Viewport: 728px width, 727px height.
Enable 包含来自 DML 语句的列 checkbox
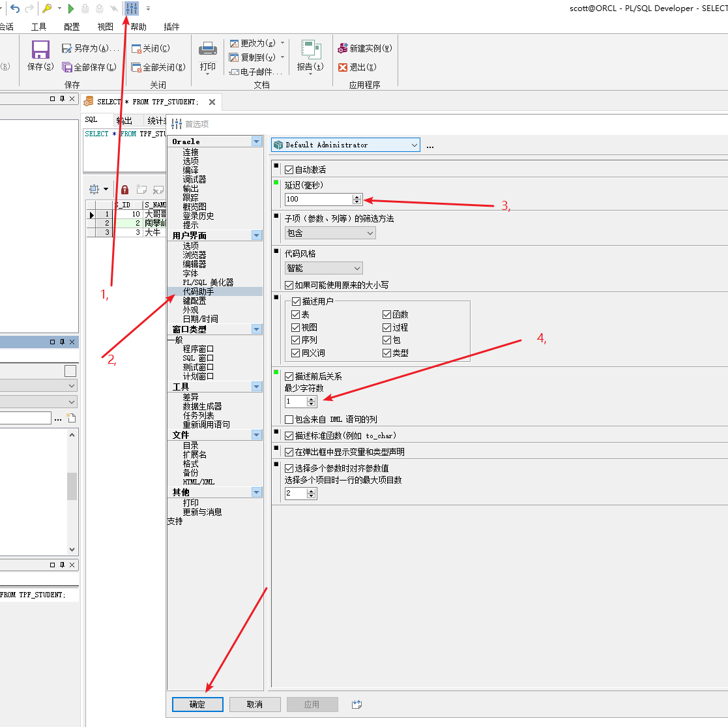tap(289, 419)
